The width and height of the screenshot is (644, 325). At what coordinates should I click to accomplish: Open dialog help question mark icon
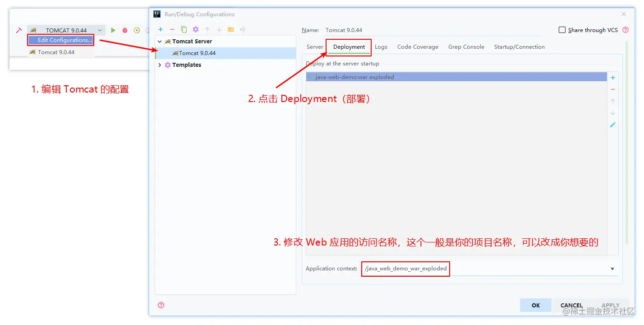click(161, 305)
